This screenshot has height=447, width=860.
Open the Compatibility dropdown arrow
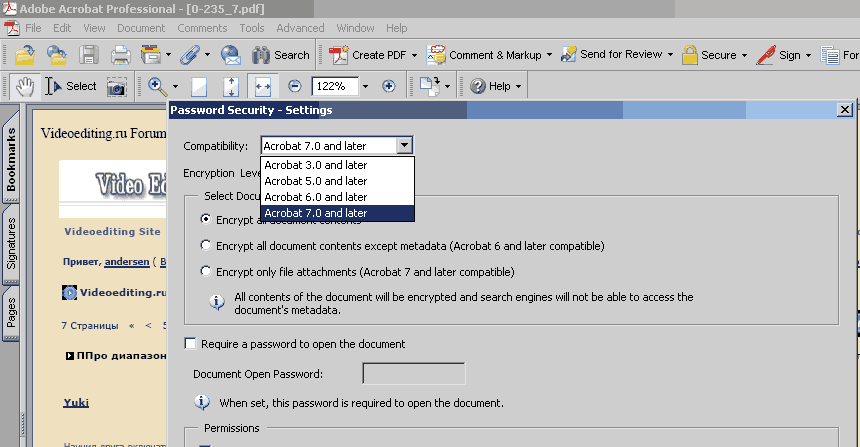coord(404,145)
